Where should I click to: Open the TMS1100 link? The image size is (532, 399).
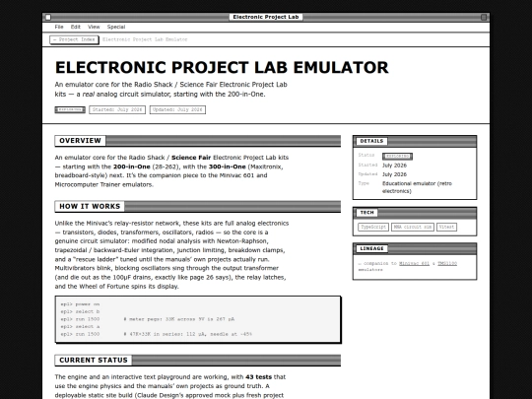(447, 264)
